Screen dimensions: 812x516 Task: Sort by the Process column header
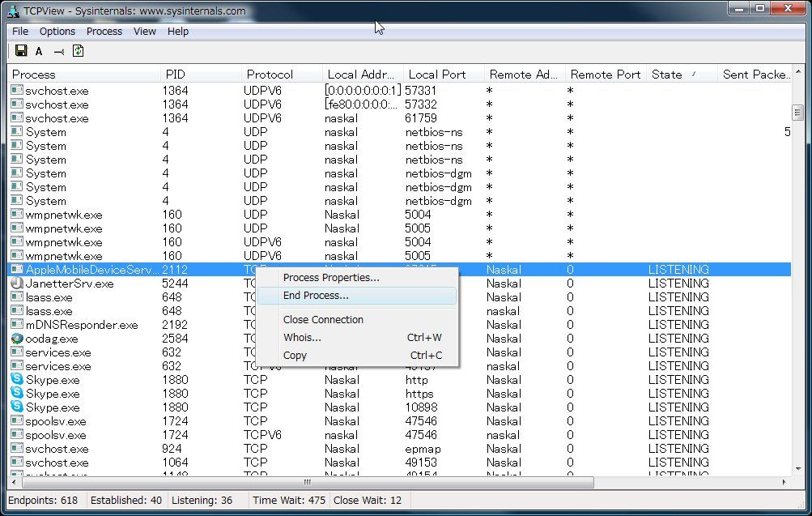click(x=84, y=74)
